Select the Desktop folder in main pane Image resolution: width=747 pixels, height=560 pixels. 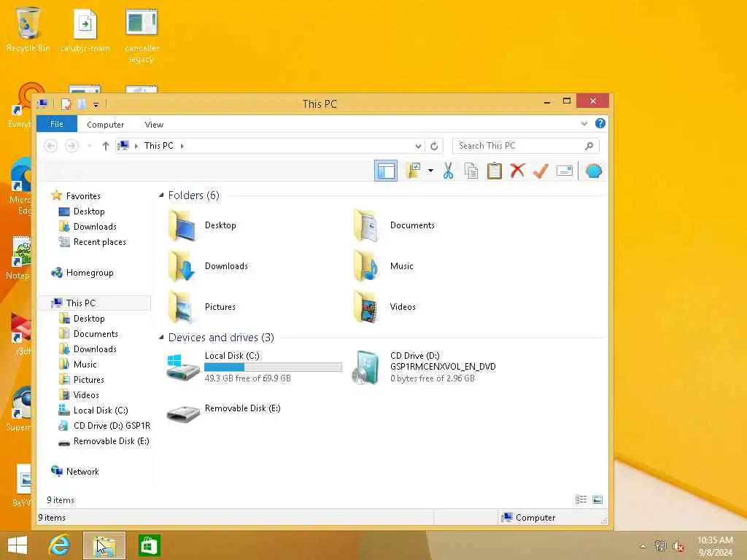point(203,225)
